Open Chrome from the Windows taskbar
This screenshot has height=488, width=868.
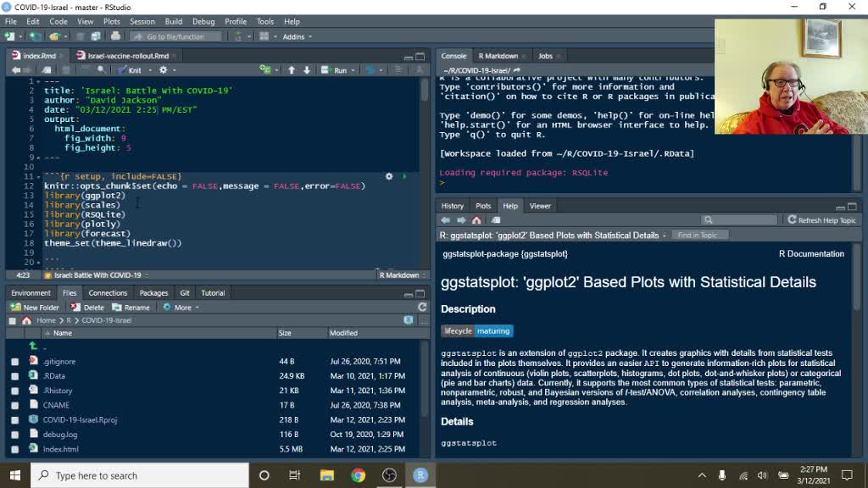click(359, 475)
